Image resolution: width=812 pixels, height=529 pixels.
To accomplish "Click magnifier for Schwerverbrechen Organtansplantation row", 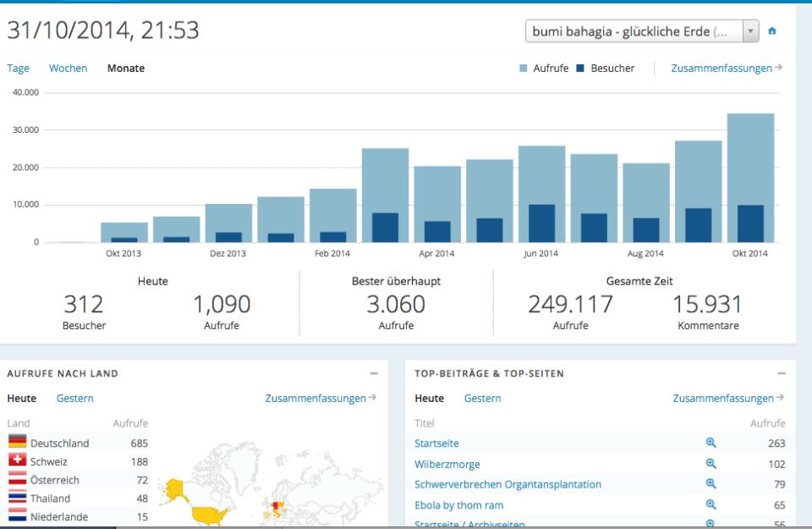I will click(710, 484).
